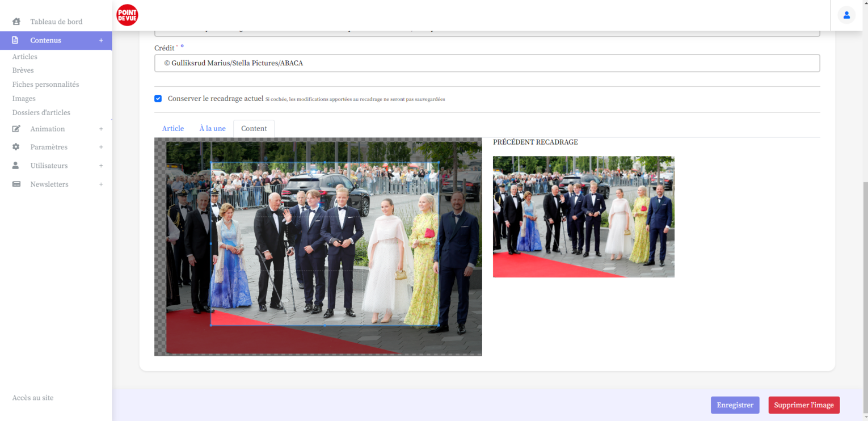Viewport: 868px width, 421px height.
Task: Expand the Paramètres submenu plus sign
Action: click(101, 147)
